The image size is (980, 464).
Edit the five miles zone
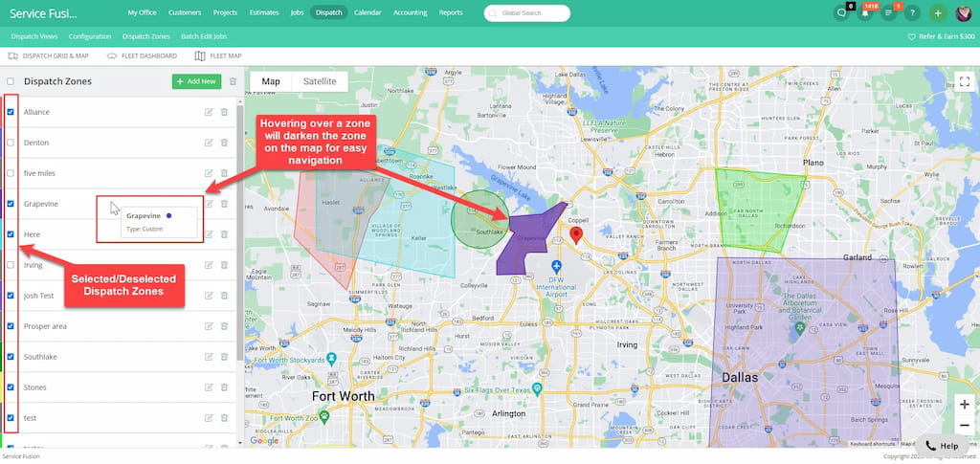pyautogui.click(x=209, y=173)
